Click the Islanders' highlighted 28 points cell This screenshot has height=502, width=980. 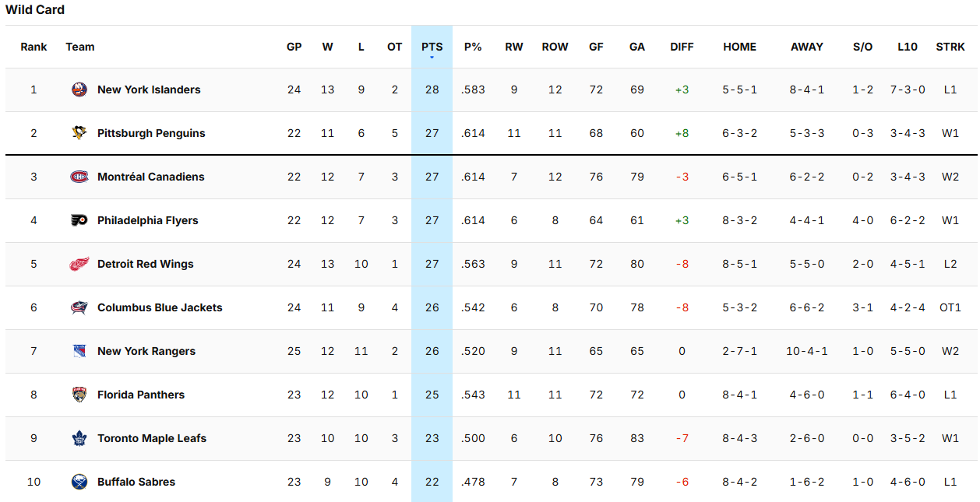point(432,90)
